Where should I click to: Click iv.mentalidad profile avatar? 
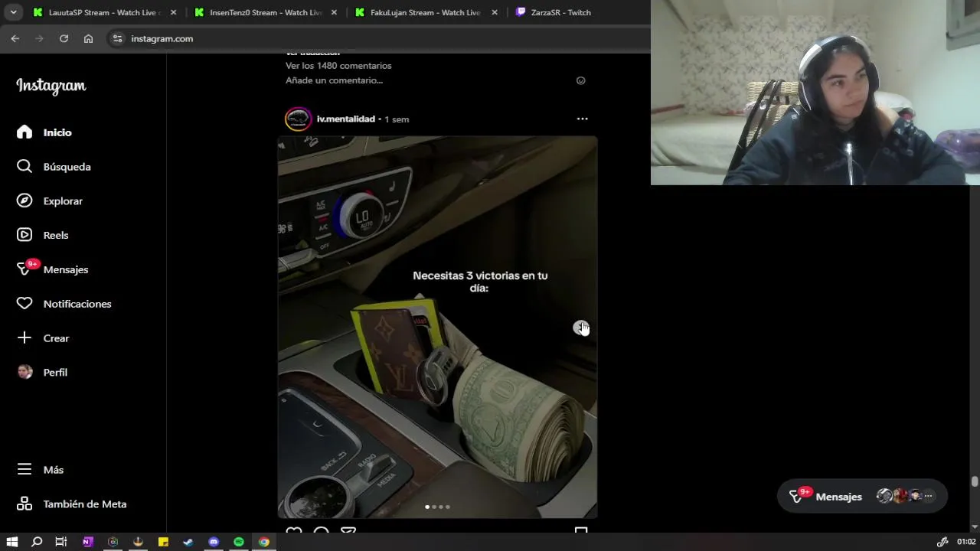tap(299, 119)
